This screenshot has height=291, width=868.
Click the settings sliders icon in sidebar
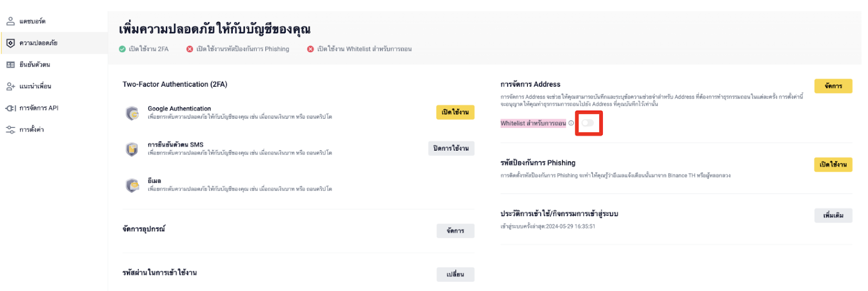pyautogui.click(x=10, y=130)
